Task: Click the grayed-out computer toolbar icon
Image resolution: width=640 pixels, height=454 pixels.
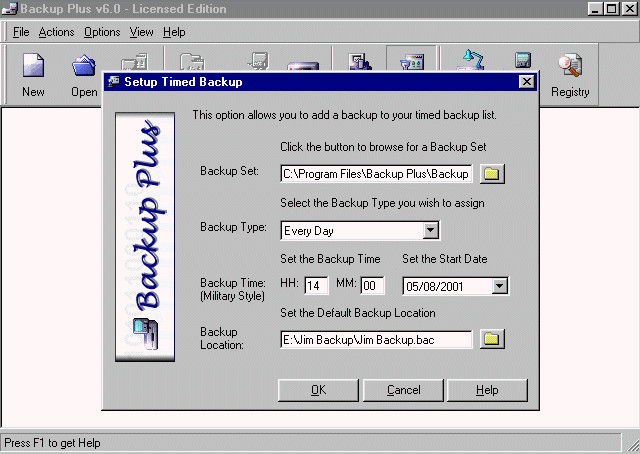Action: click(x=258, y=61)
